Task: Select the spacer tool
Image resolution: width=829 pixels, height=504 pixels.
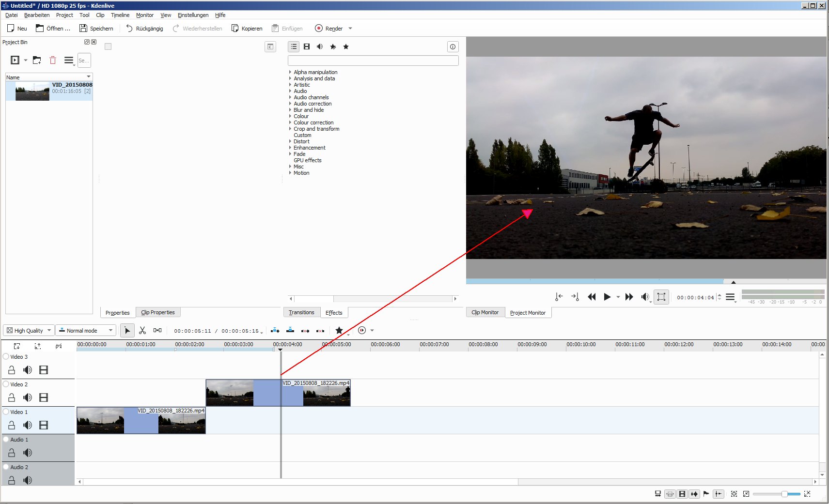Action: pos(157,330)
